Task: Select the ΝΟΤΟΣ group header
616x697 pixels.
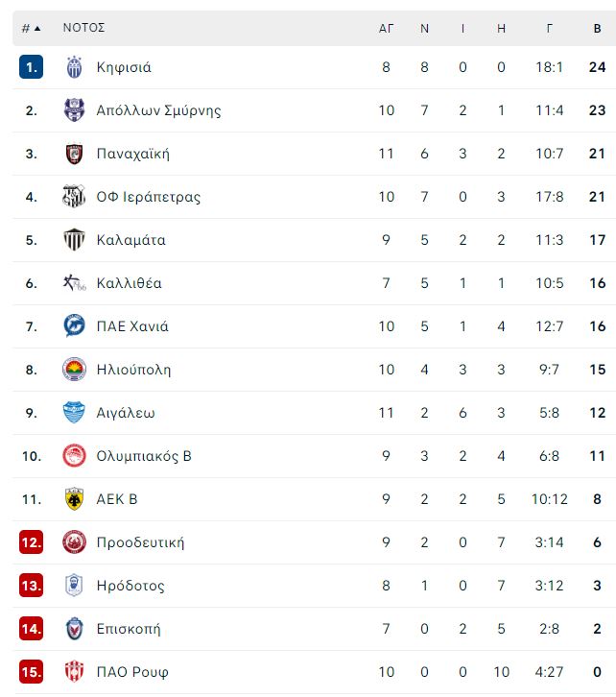Action: pos(83,28)
